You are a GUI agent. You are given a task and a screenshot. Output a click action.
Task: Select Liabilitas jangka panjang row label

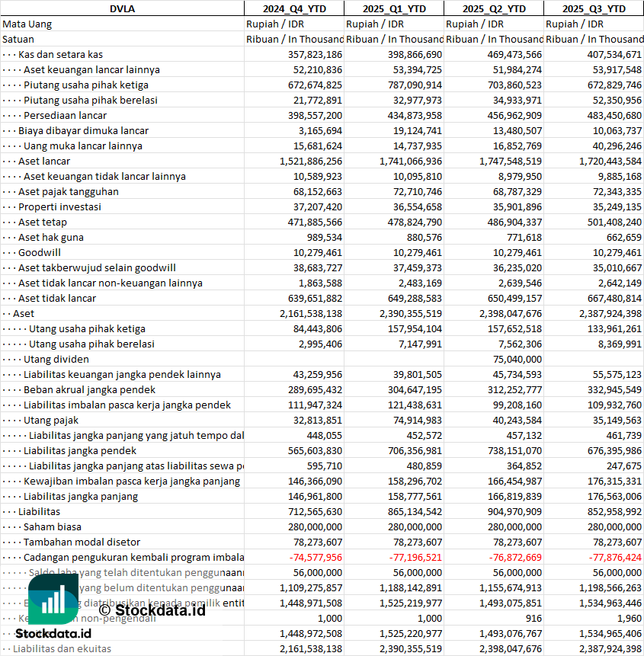point(81,497)
